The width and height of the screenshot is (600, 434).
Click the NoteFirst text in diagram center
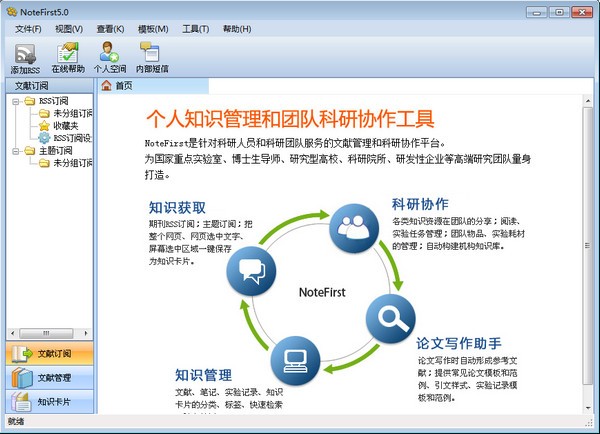(322, 292)
